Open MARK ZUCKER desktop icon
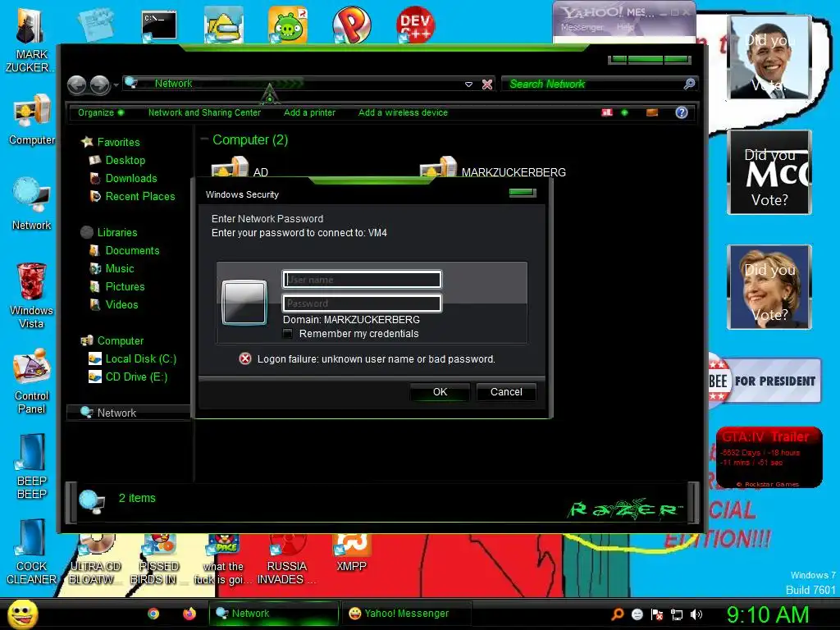840x630 pixels. tap(30, 40)
